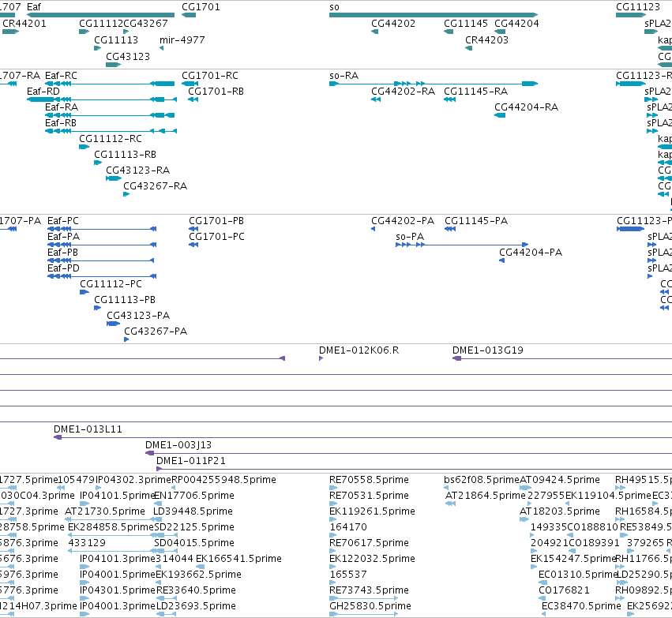Click the CG43123 gene feature
672x618 pixels.
[x=114, y=65]
